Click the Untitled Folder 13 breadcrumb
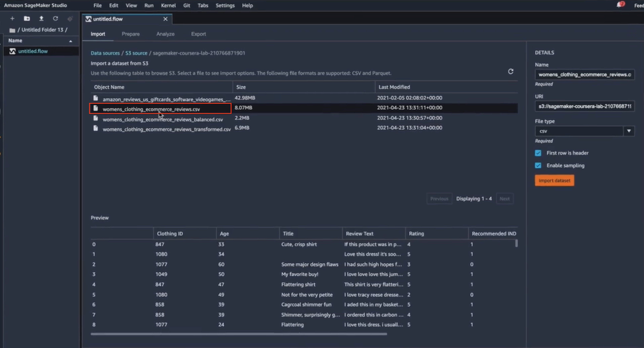The height and width of the screenshot is (348, 644). coord(42,30)
